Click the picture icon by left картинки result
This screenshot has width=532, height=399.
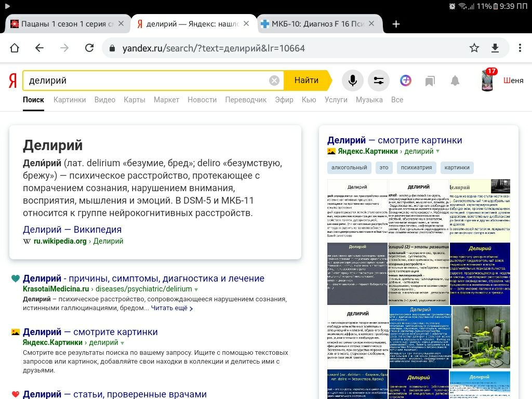pos(15,332)
